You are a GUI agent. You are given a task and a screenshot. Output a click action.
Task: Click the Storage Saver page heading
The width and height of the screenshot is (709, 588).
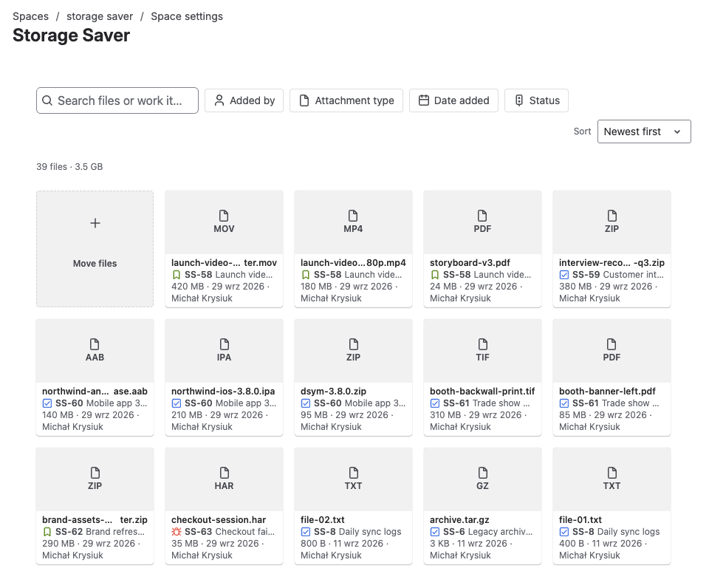pyautogui.click(x=72, y=35)
